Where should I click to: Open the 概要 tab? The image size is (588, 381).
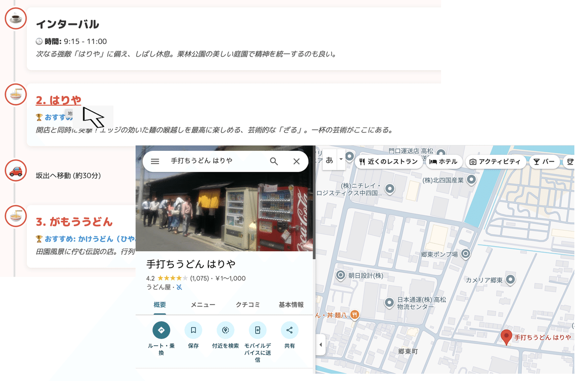tap(160, 305)
